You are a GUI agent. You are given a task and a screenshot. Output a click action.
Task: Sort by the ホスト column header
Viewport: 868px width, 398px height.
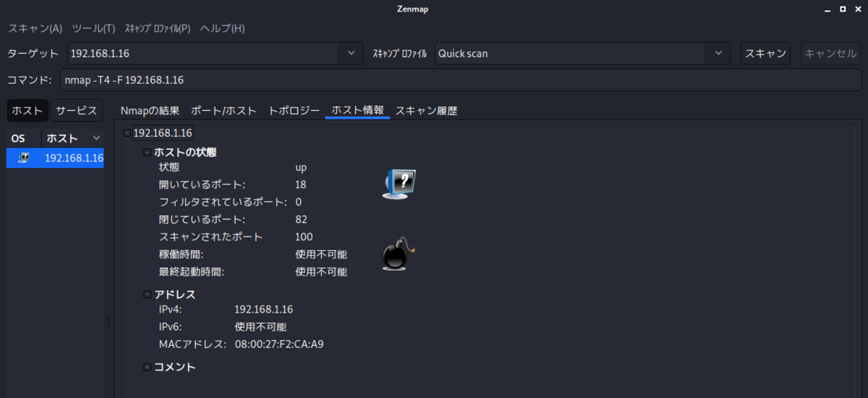pos(72,137)
